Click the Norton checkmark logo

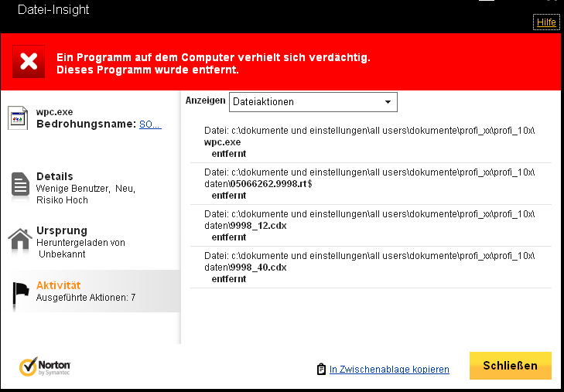[x=29, y=366]
